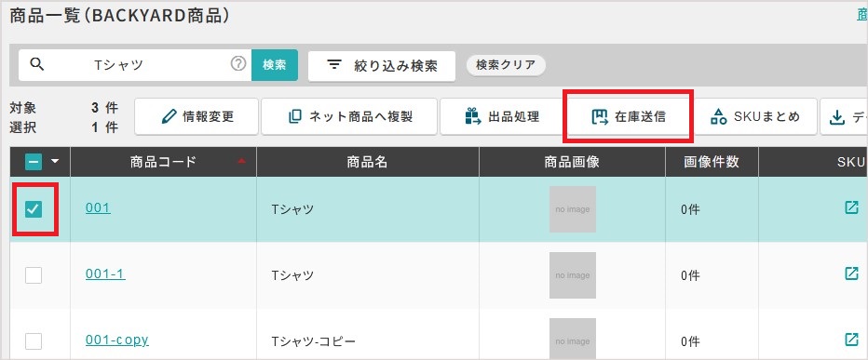
Task: Click the 画像件数 column header
Action: pyautogui.click(x=712, y=162)
